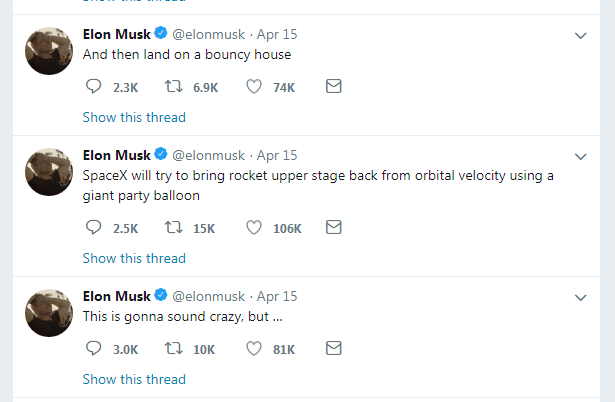Open options chevron on 'sound crazy' tweet
This screenshot has height=402, width=615.
pyautogui.click(x=581, y=298)
